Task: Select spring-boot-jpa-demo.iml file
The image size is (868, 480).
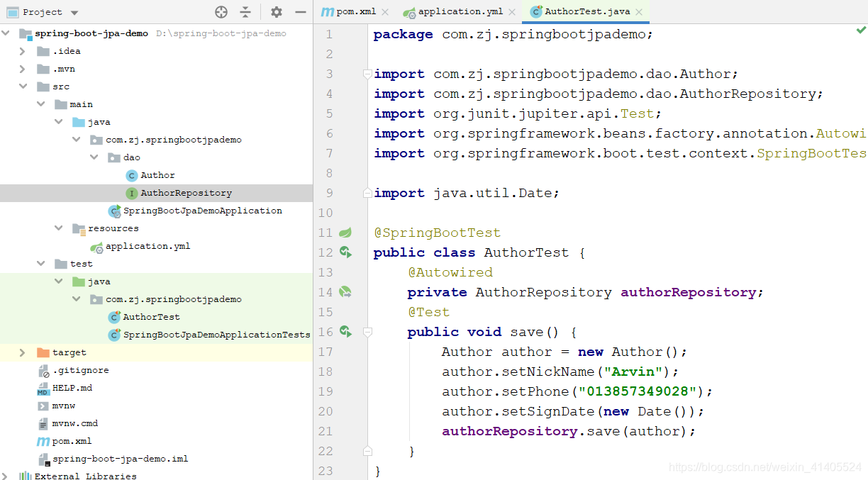Action: tap(120, 459)
